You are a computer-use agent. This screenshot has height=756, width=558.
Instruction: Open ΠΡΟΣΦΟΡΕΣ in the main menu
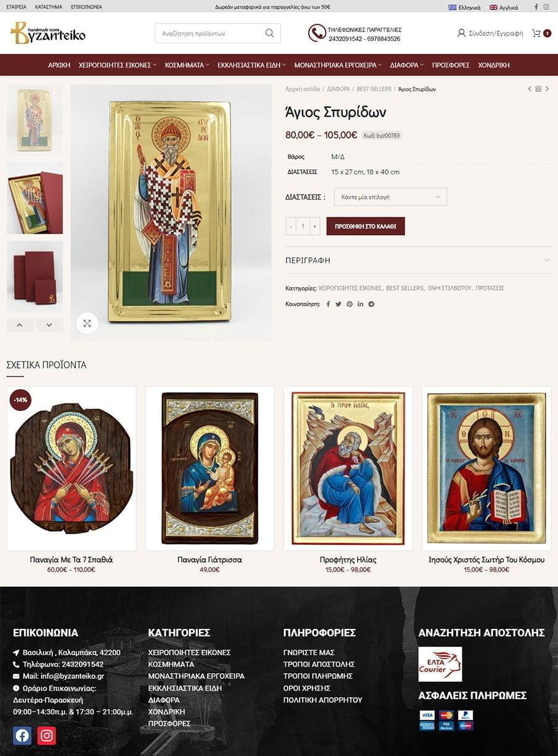click(x=451, y=65)
